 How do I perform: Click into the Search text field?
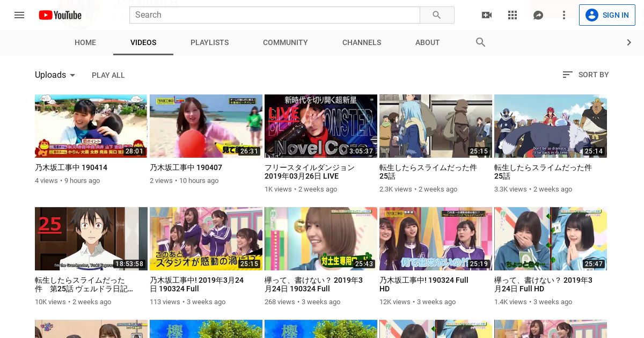(x=275, y=15)
